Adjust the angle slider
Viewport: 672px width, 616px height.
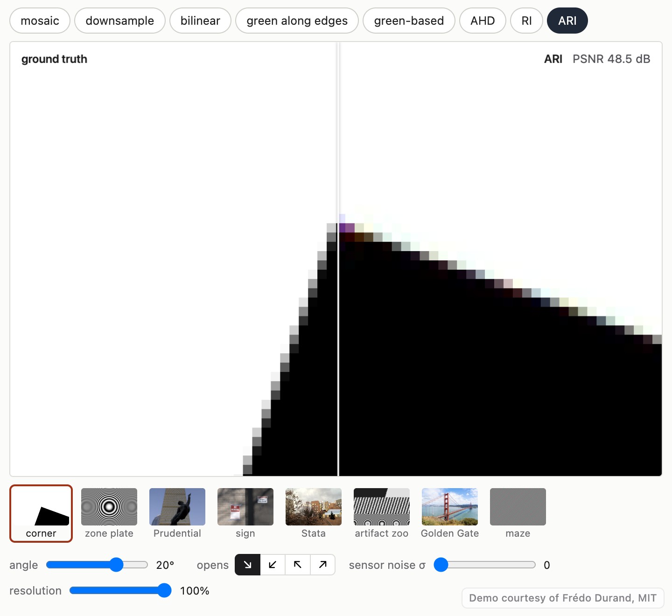(x=97, y=565)
